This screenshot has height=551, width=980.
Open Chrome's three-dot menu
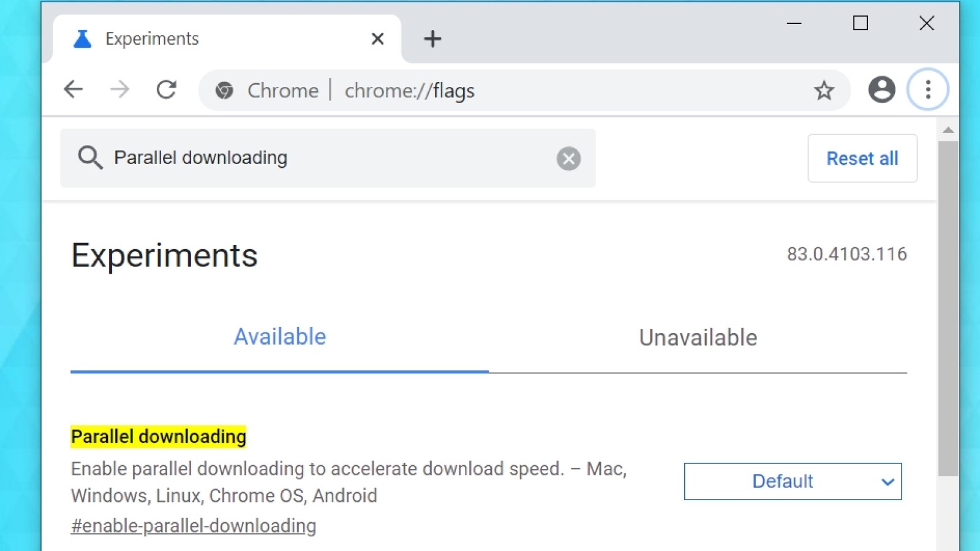pos(927,90)
